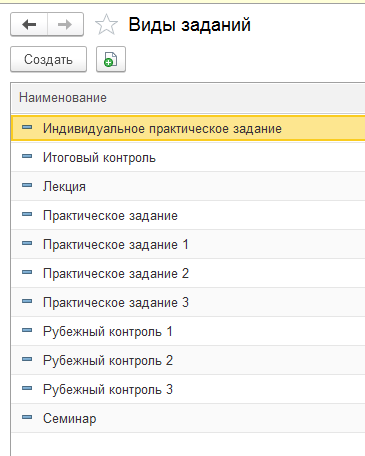Select the Практическое задание row without number
Viewport: 365px width, 456px height.
point(188,215)
